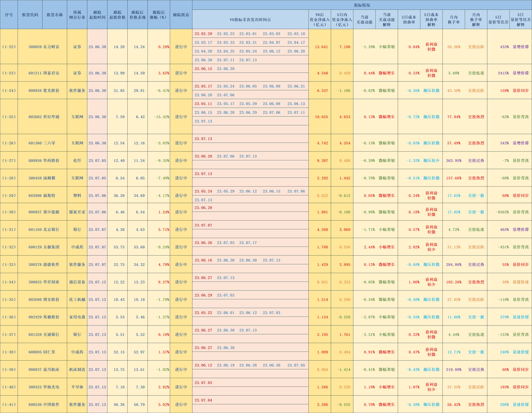The height and width of the screenshot is (413, 532).
Task: Click the 2415% volume-price ratio cell
Action: coord(498,73)
